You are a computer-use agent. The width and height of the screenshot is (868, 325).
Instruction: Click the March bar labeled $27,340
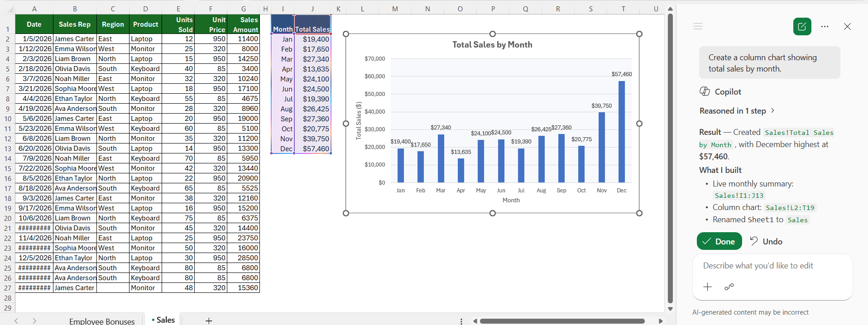(x=441, y=158)
